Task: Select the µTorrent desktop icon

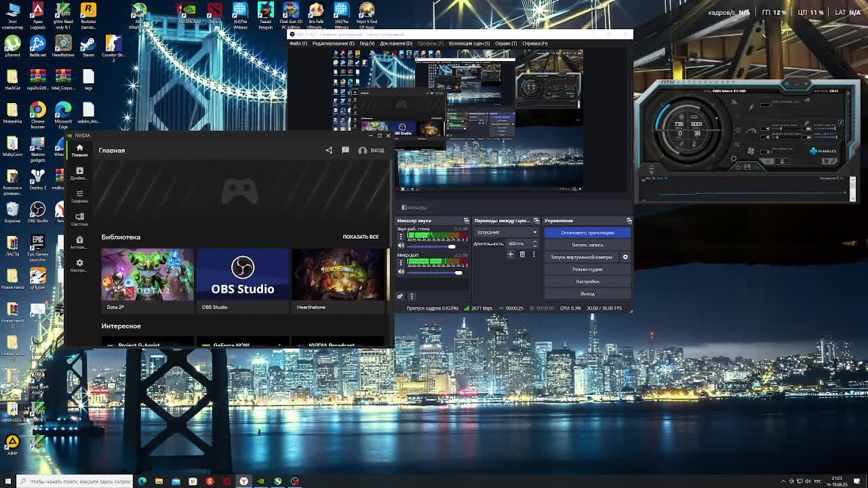Action: pyautogui.click(x=12, y=45)
